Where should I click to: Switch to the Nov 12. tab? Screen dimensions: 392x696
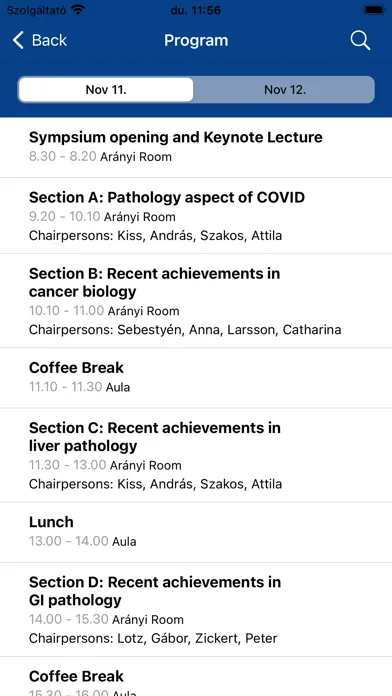pos(285,90)
